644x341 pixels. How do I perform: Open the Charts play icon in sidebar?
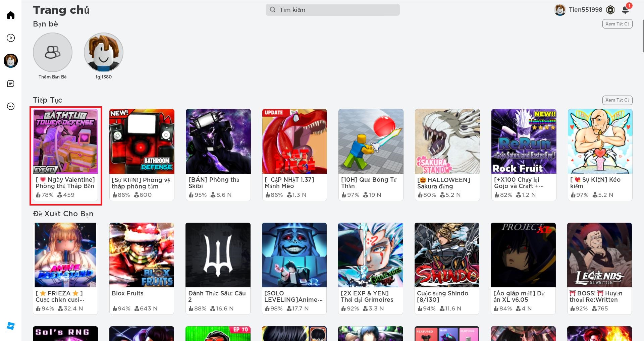pos(11,38)
